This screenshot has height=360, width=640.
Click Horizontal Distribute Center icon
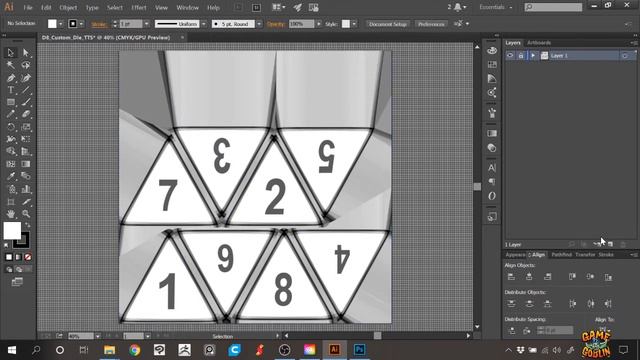[x=590, y=304]
